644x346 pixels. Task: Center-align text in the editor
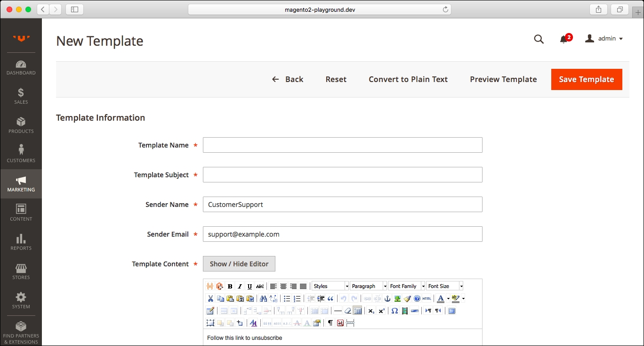click(283, 286)
